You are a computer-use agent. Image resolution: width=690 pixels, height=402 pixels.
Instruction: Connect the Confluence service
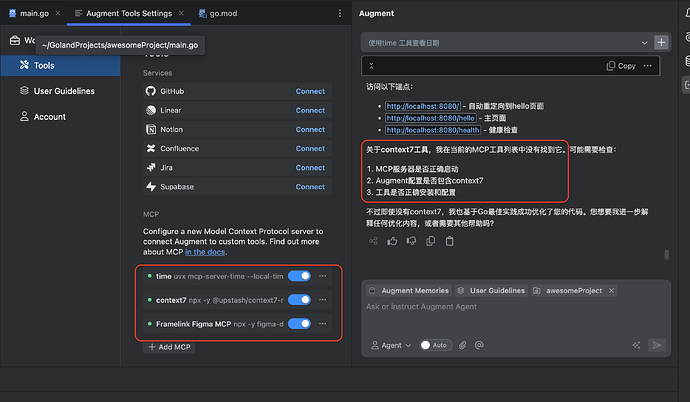click(310, 149)
